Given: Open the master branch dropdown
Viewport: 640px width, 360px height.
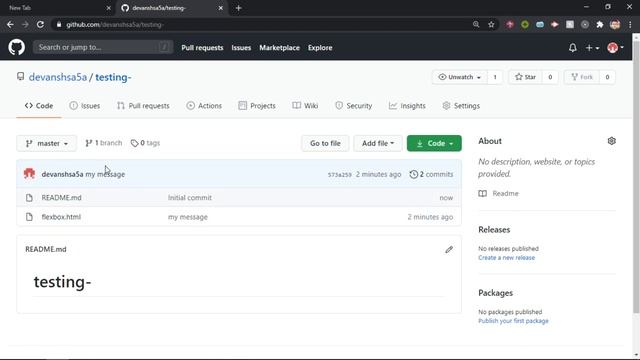Looking at the screenshot, I should pyautogui.click(x=47, y=143).
